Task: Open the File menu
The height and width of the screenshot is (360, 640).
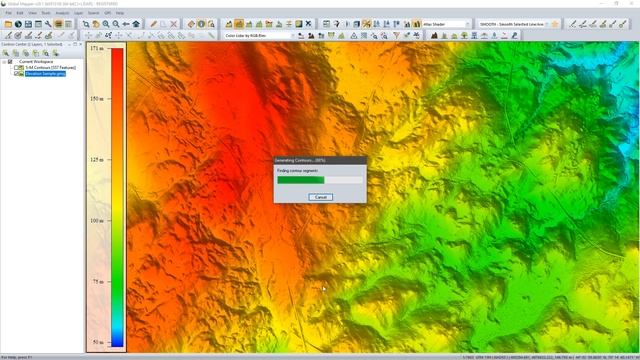Action: coord(9,13)
